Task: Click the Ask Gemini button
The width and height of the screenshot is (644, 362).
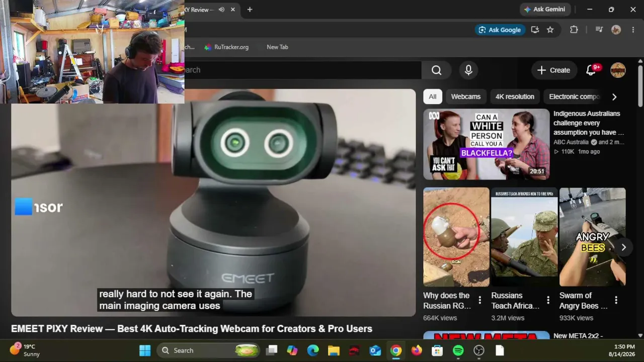Action: pyautogui.click(x=544, y=10)
